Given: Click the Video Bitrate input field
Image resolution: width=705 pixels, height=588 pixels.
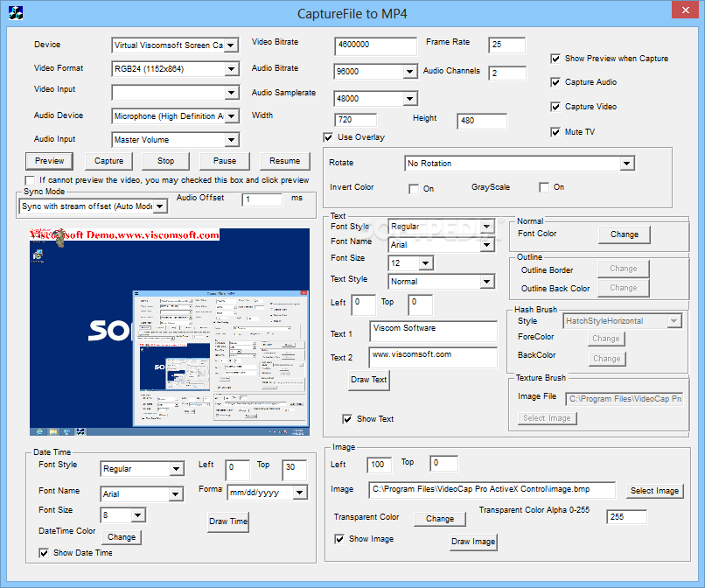Looking at the screenshot, I should pyautogui.click(x=376, y=45).
